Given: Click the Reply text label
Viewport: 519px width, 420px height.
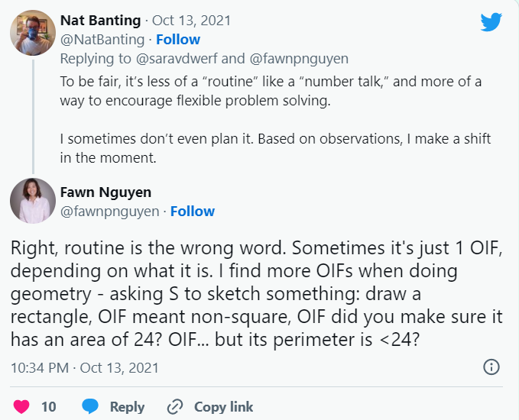Looking at the screenshot, I should 127,407.
